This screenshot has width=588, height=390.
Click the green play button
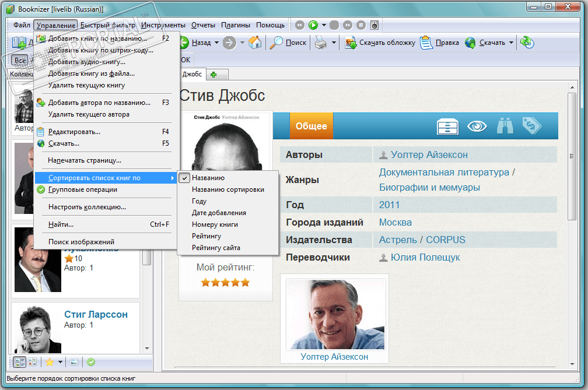pyautogui.click(x=313, y=25)
